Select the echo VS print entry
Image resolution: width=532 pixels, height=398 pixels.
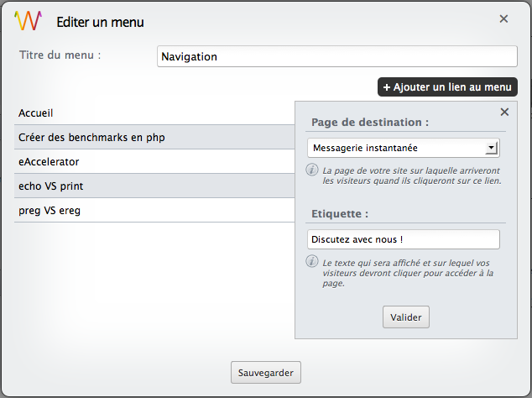[154, 186]
